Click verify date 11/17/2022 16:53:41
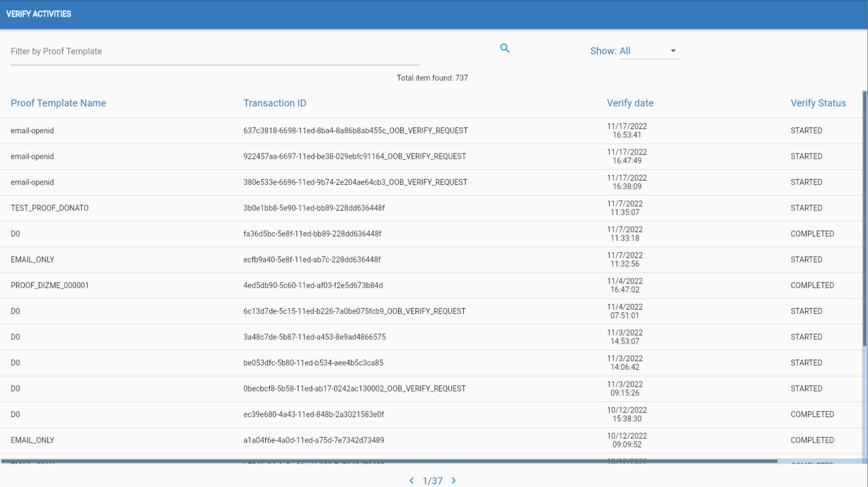This screenshot has width=868, height=487. click(627, 131)
